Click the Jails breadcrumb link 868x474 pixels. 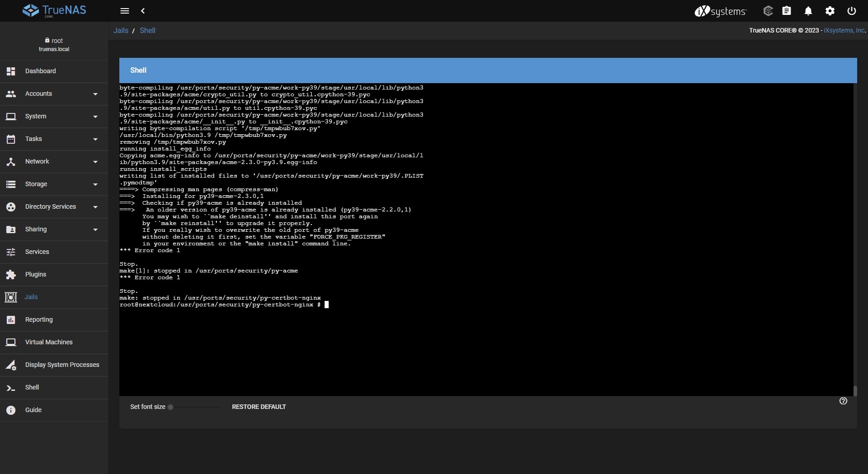pos(121,30)
